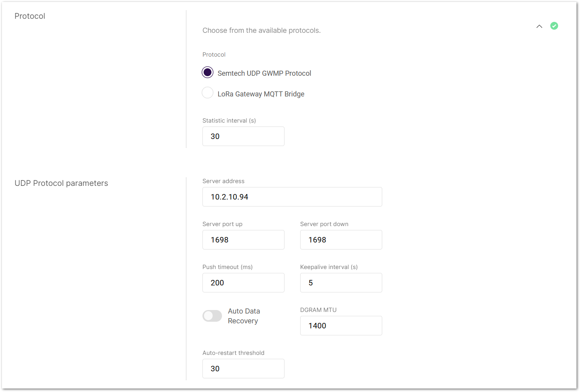580x392 pixels.
Task: Collapse the Protocol section with the chevron
Action: (x=539, y=27)
